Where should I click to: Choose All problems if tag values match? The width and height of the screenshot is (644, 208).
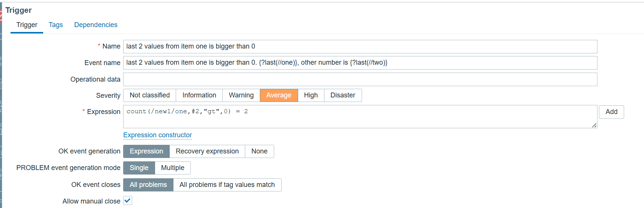tap(227, 185)
